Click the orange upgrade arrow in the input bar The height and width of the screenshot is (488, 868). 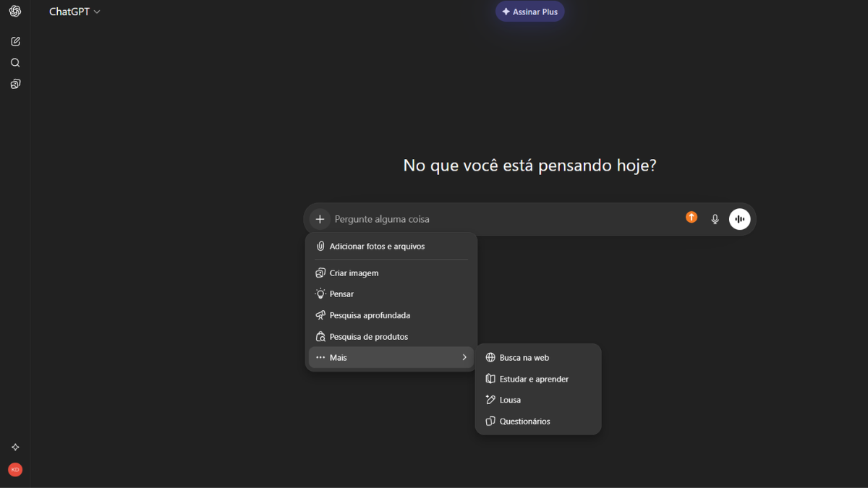point(691,217)
